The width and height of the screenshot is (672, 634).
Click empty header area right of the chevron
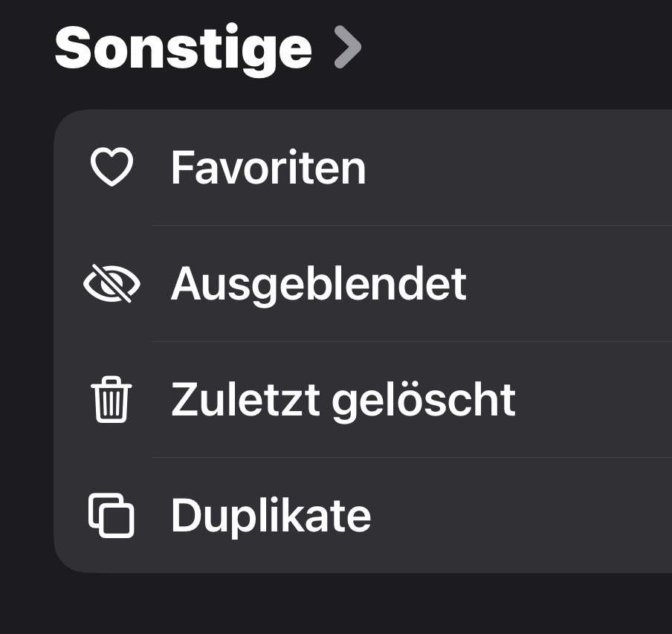[x=520, y=48]
